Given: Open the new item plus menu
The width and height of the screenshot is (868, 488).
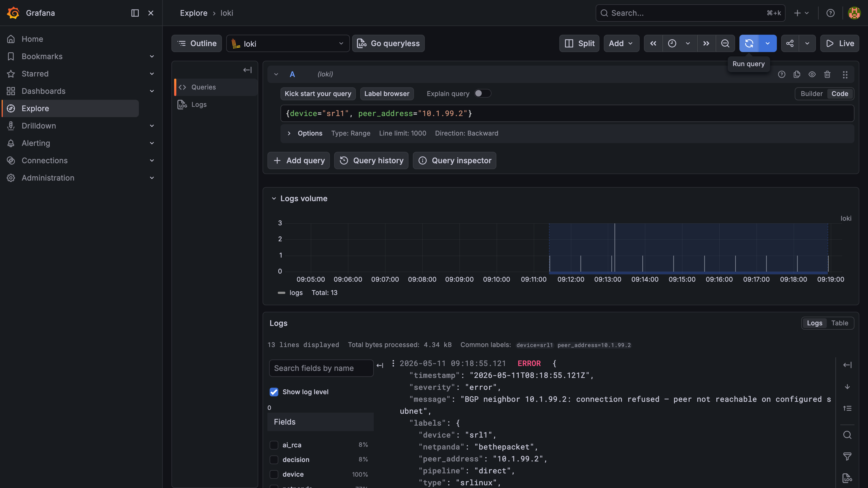Looking at the screenshot, I should coord(801,13).
